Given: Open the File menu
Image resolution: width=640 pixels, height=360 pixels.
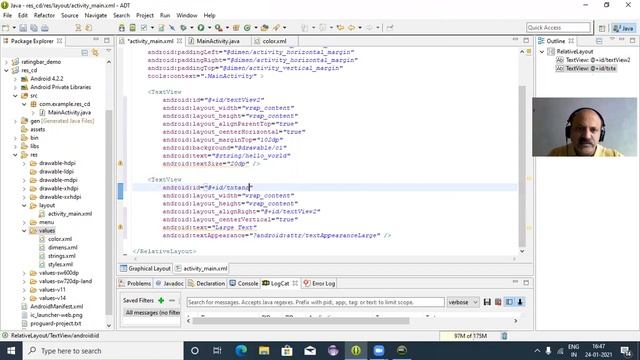Looking at the screenshot, I should click(x=7, y=15).
